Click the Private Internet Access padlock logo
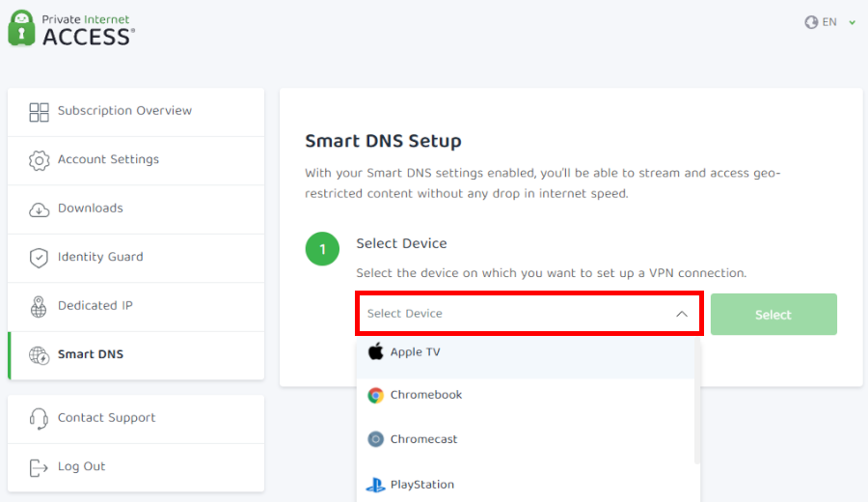Viewport: 868px width, 502px height. tap(21, 28)
